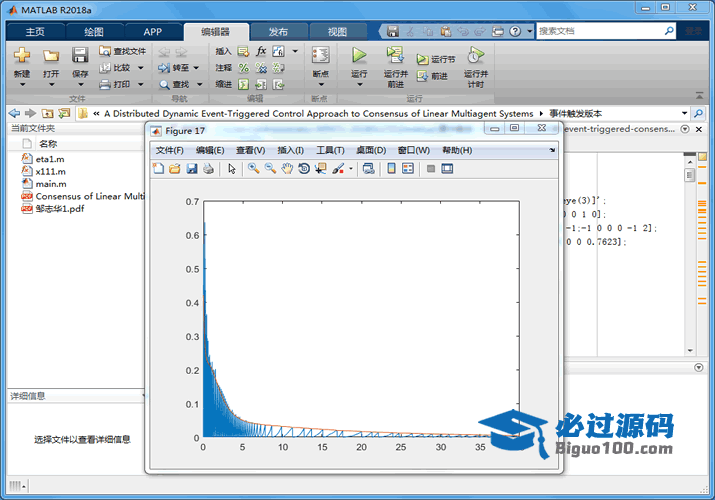
Task: Open brush color dropdown arrow
Action: [x=351, y=169]
